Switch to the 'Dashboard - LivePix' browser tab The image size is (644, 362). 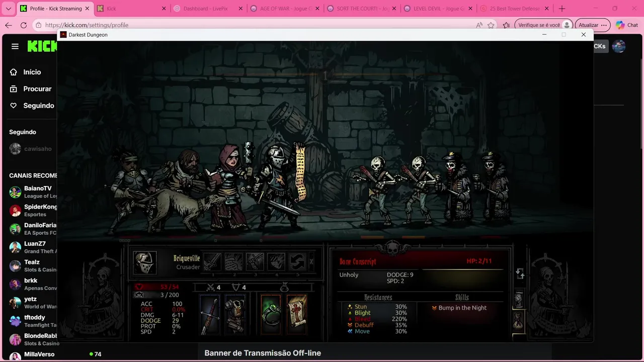click(x=207, y=9)
